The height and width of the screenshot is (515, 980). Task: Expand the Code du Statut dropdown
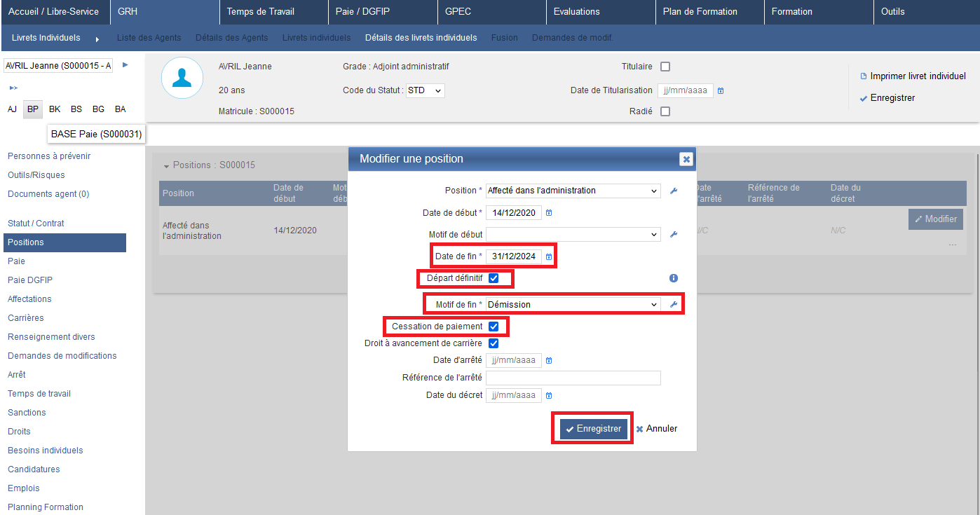426,90
